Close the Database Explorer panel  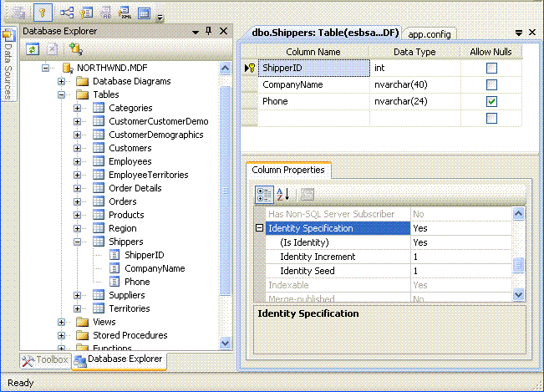[x=224, y=31]
